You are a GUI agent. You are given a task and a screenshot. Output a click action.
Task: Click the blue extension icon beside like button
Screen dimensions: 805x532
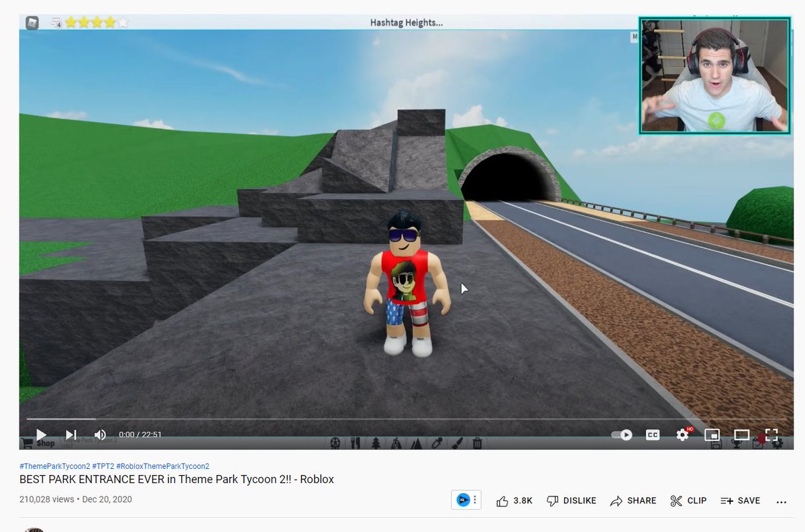[462, 500]
